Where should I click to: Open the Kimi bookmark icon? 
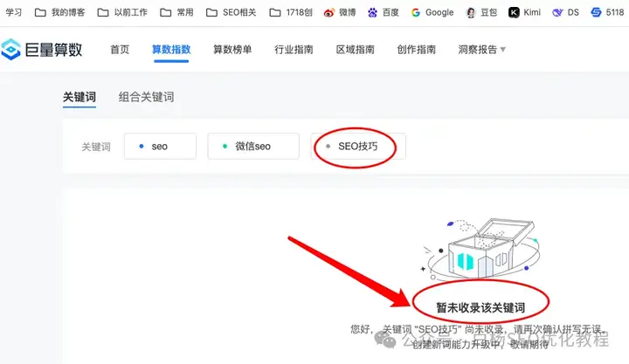coord(514,13)
